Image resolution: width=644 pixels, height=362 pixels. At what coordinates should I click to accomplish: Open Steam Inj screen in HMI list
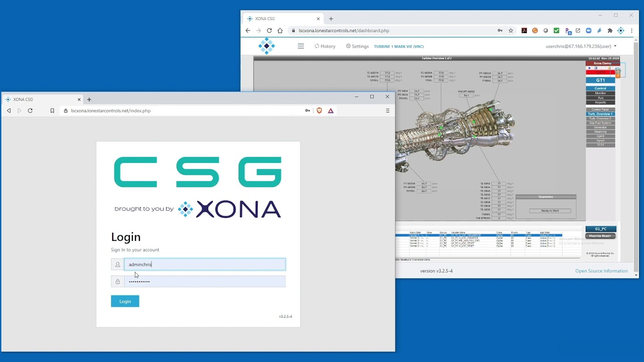pos(600,132)
